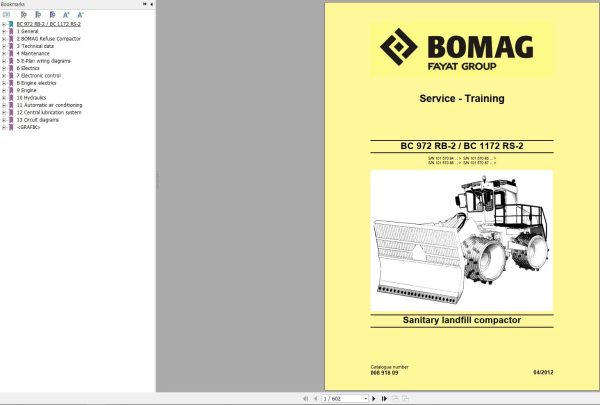Click the bookmark icon beside 1 General

(x=11, y=31)
